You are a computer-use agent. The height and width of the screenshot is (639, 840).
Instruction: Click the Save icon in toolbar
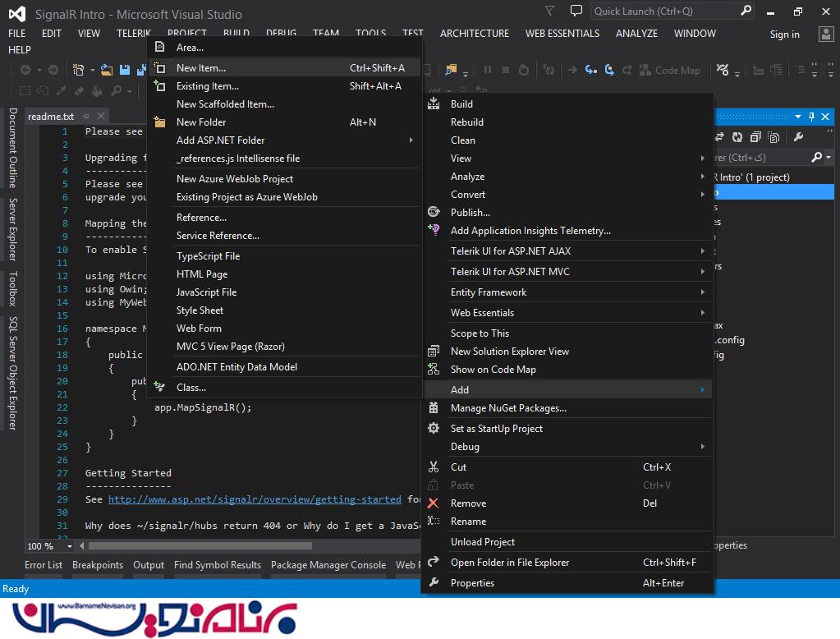pyautogui.click(x=124, y=71)
